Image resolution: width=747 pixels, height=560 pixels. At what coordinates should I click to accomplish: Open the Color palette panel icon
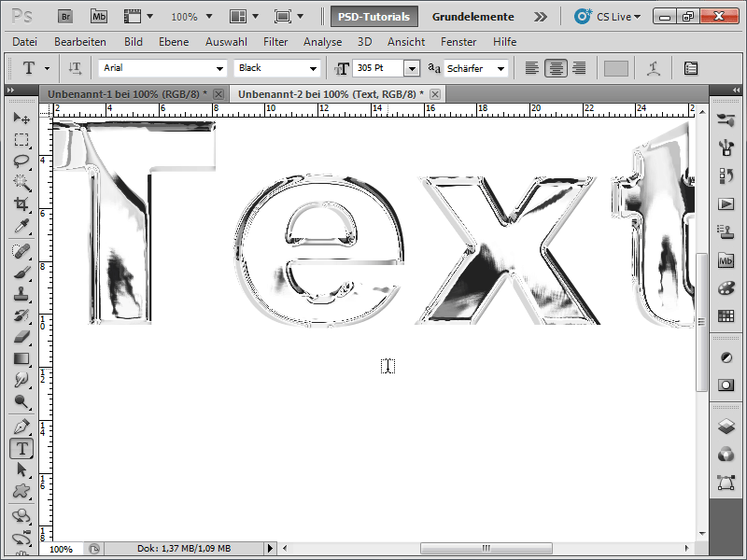click(726, 288)
